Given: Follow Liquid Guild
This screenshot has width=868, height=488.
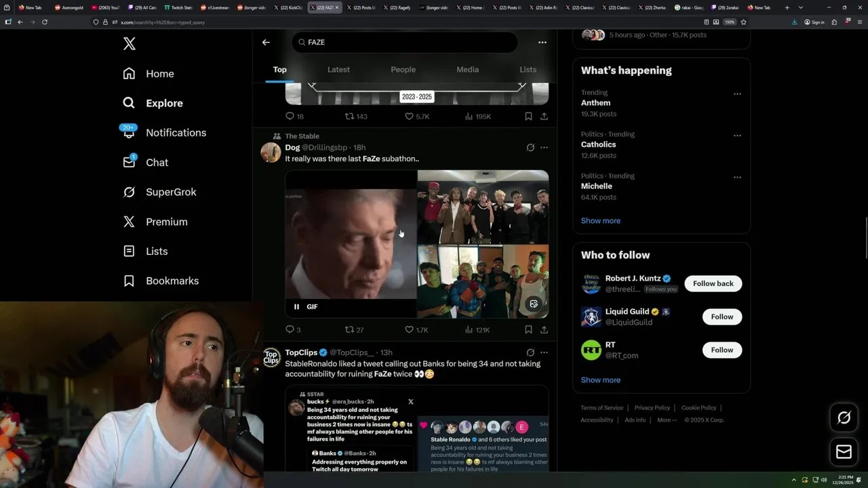Looking at the screenshot, I should coord(722,317).
